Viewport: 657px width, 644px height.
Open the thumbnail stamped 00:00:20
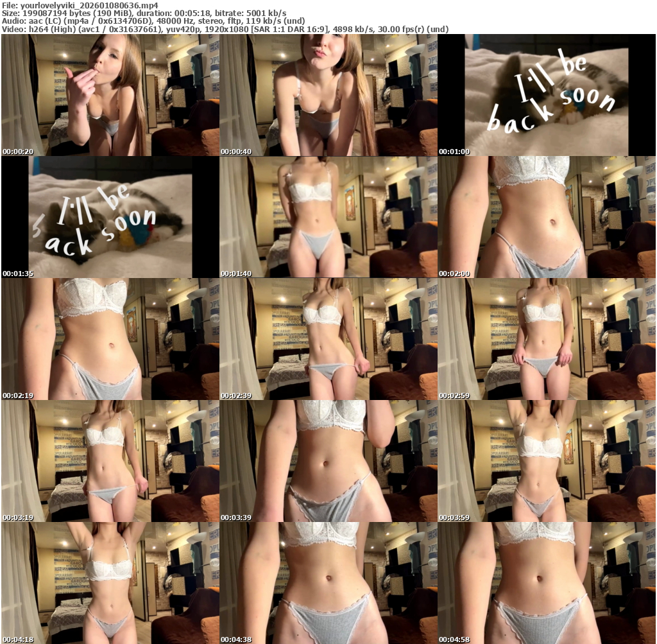pos(110,95)
